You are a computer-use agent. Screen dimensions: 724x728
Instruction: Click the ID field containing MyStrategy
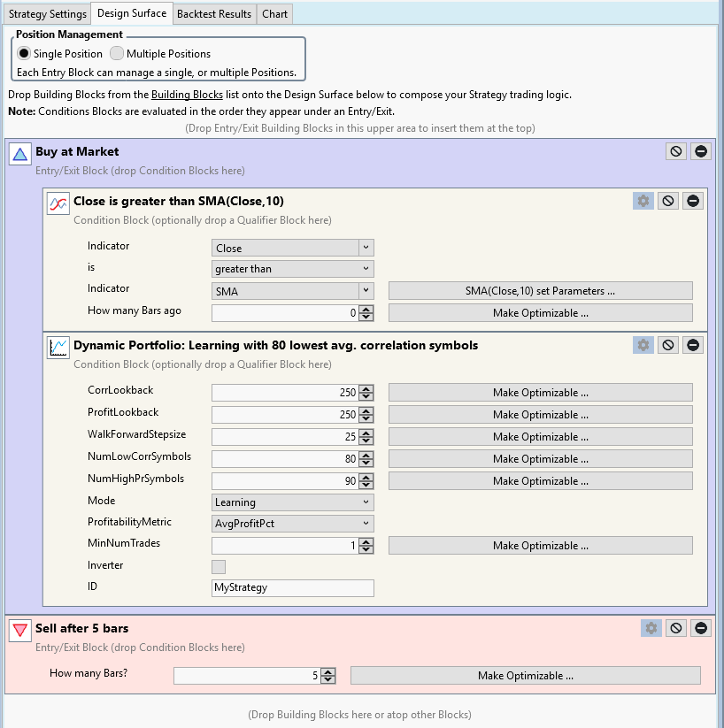(x=293, y=587)
